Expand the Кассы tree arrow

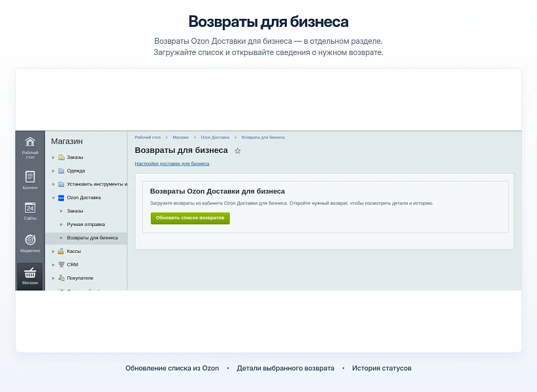click(53, 252)
